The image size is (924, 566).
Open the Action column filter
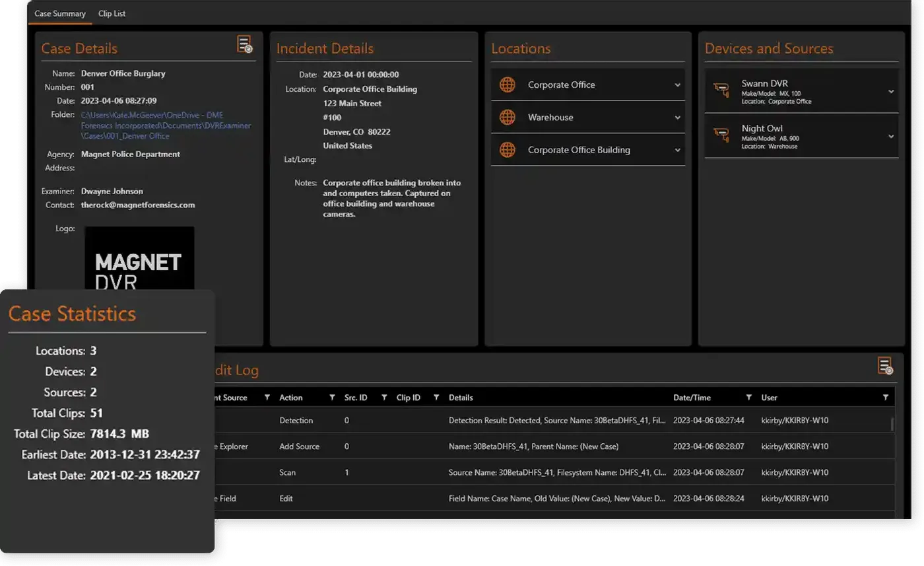pos(332,398)
